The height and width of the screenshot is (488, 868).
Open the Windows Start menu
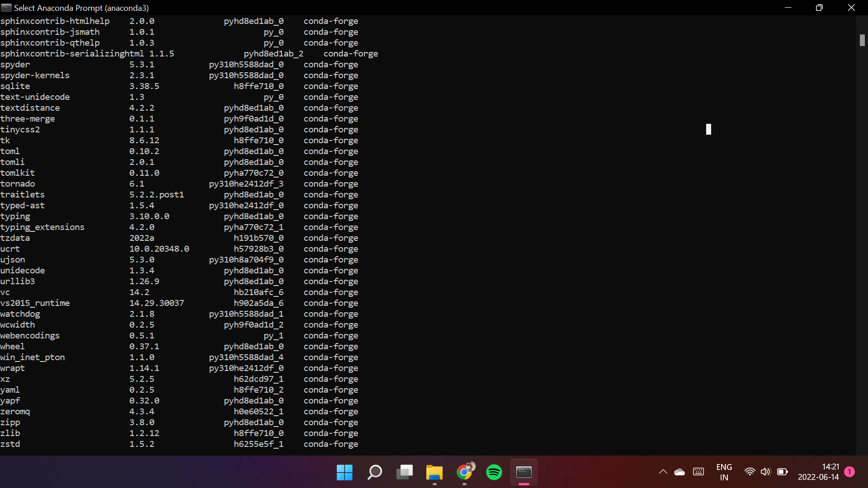click(x=344, y=472)
